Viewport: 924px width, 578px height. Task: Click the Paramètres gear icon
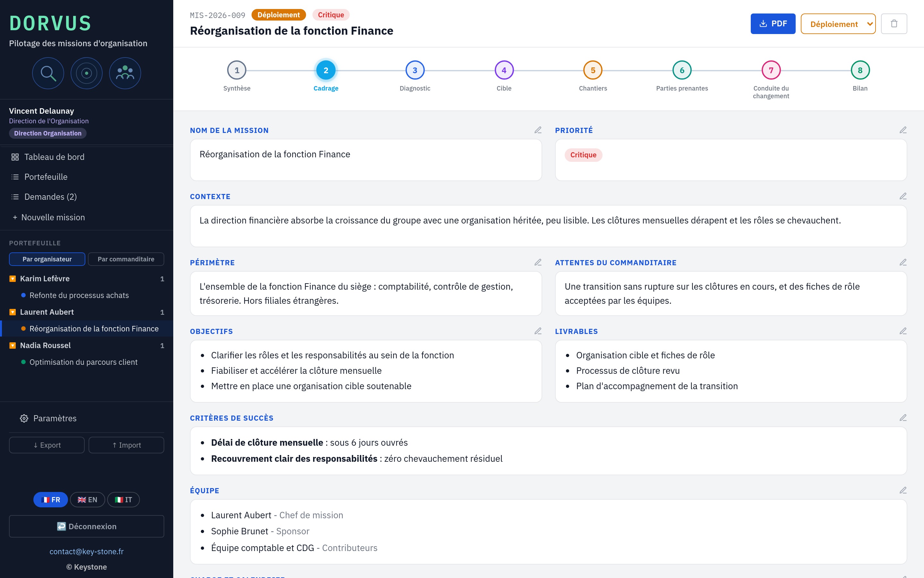[24, 418]
